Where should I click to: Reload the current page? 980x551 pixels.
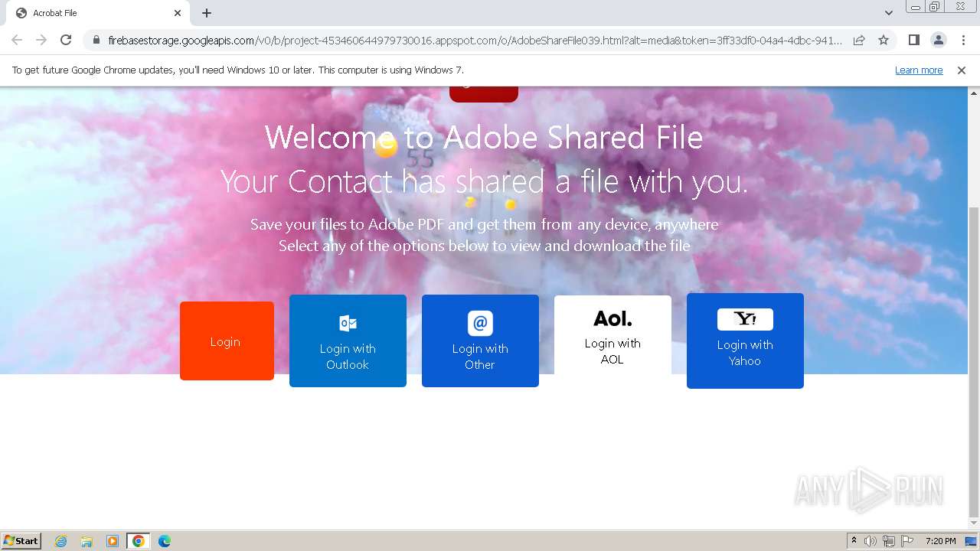66,40
